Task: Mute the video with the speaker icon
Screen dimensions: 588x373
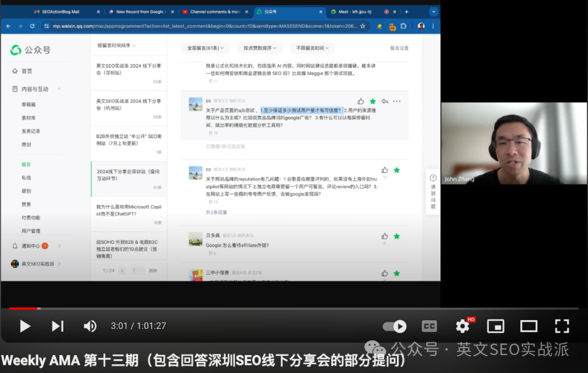Action: pyautogui.click(x=90, y=326)
